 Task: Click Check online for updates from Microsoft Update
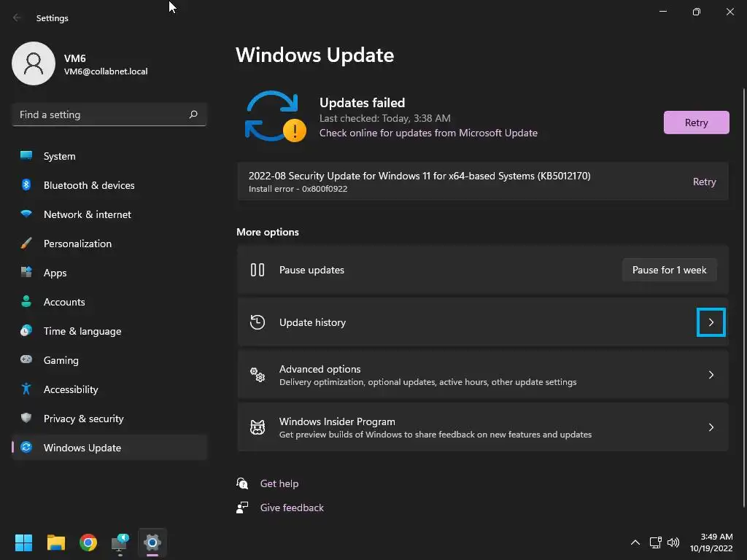pos(428,133)
